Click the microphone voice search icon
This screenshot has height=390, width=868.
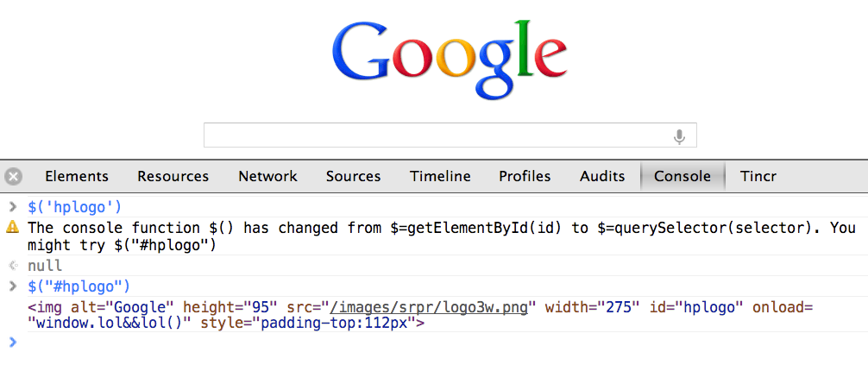click(679, 136)
